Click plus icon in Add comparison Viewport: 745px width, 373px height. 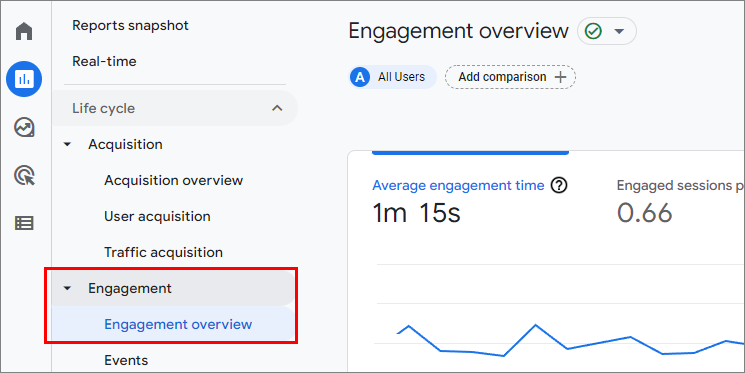[561, 77]
